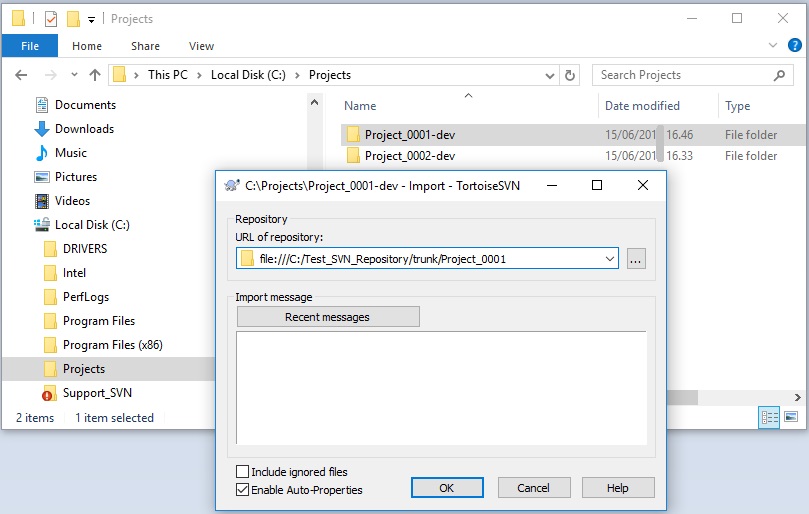809x514 pixels.
Task: Open Program Files (x86) in navigation tree
Action: (112, 345)
